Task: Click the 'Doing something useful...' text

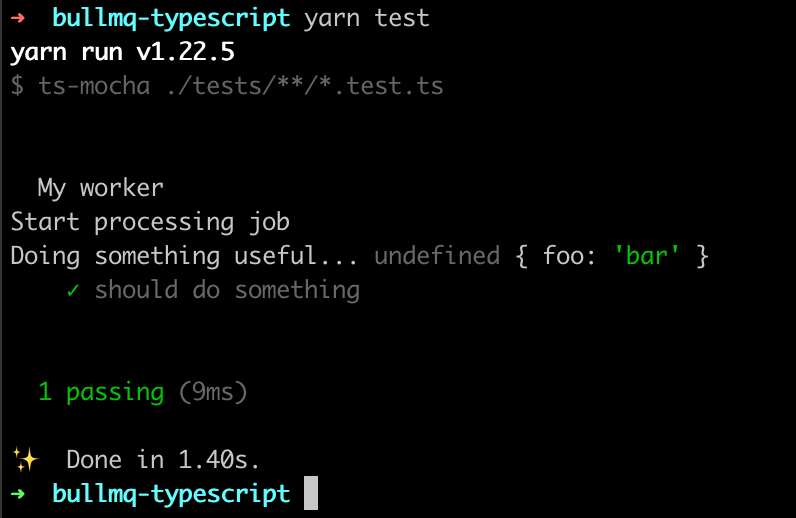Action: [x=184, y=256]
